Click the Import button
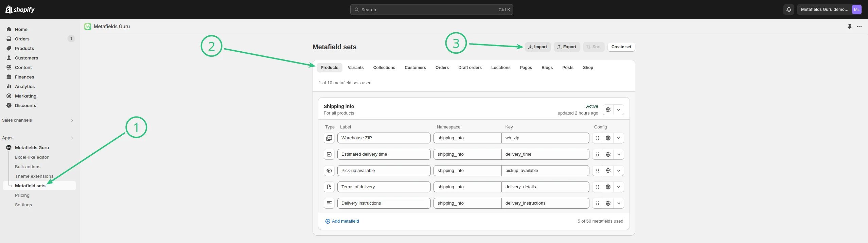 click(538, 47)
